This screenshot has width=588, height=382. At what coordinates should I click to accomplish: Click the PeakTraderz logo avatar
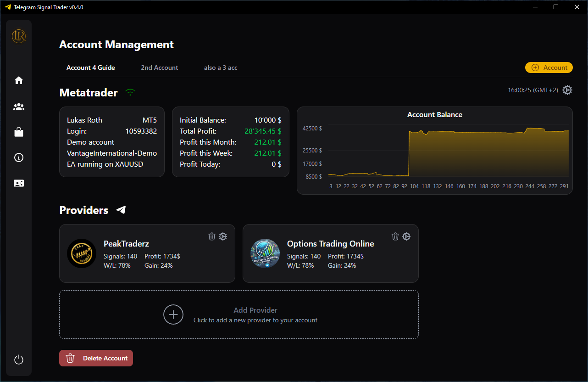[82, 253]
